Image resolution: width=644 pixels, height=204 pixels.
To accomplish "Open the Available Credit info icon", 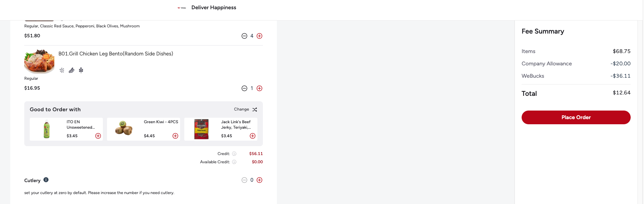I will [234, 162].
